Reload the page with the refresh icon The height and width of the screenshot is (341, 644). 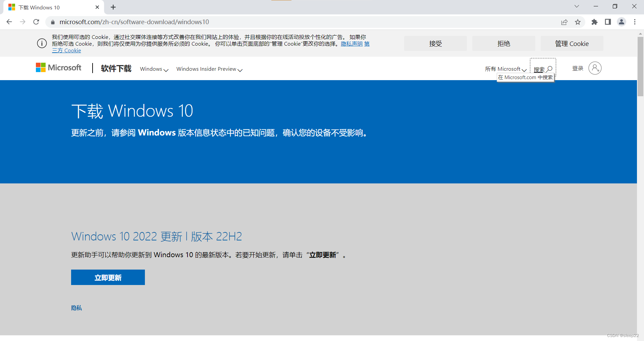36,22
